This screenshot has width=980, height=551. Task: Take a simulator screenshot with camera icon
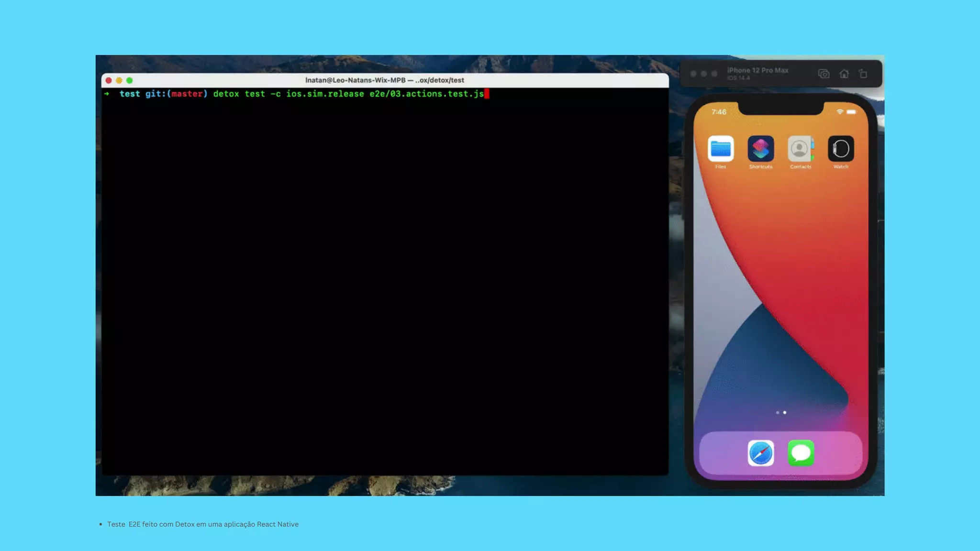pyautogui.click(x=824, y=74)
